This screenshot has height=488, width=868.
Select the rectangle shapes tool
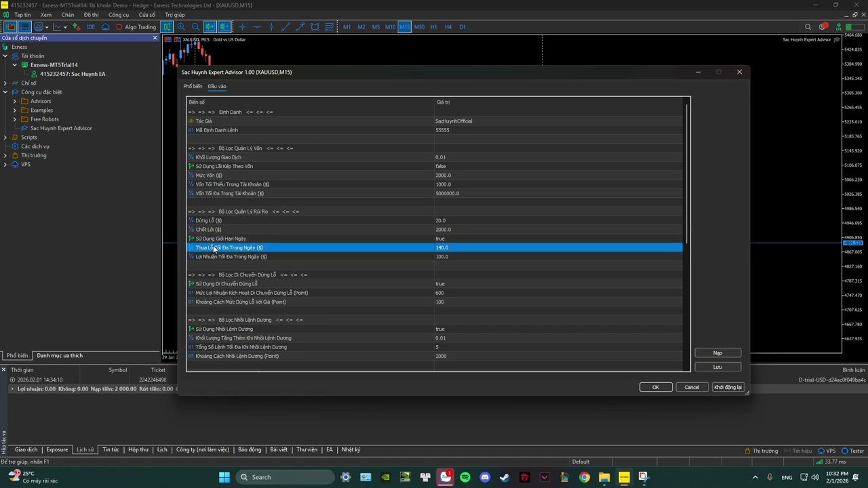point(315,27)
